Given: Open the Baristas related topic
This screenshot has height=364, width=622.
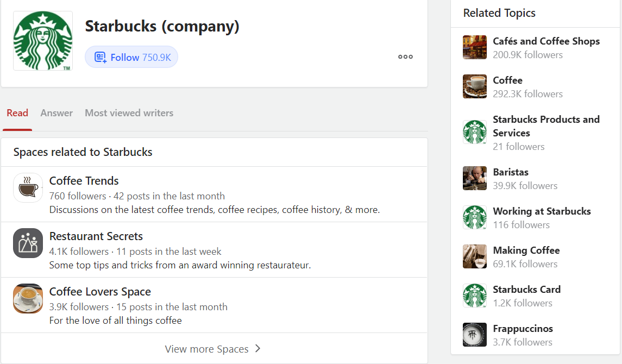Looking at the screenshot, I should 511,172.
